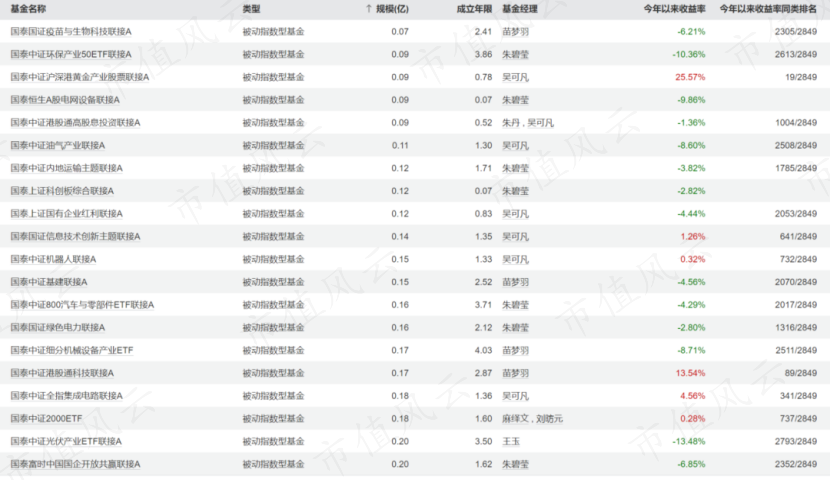Open fund 国泰富时中国国企开放共赢联接A
Viewport: 830px width, 480px height.
point(75,464)
